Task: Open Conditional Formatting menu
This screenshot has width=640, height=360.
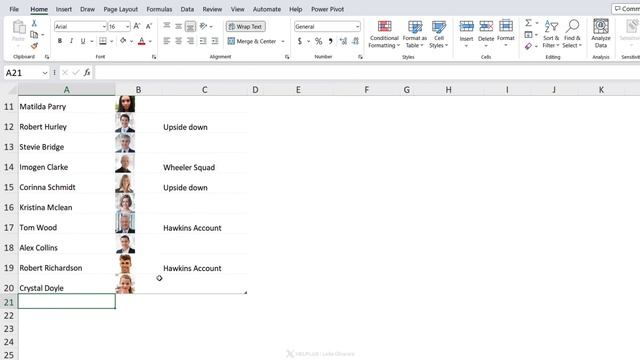Action: 384,34
